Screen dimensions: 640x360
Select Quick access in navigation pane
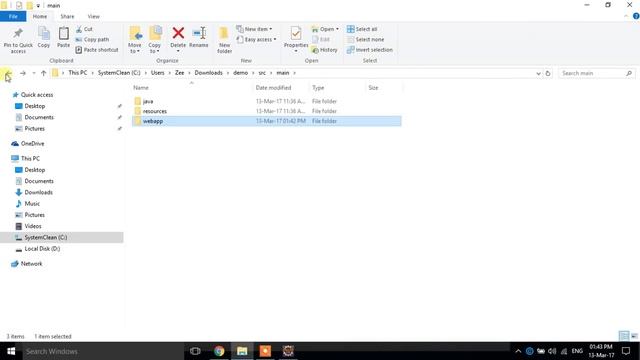[37, 95]
